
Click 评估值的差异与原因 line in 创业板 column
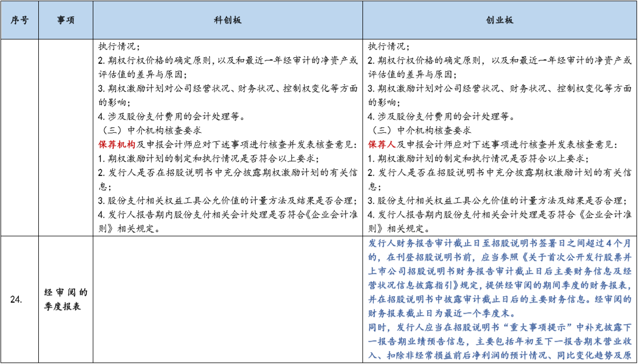[411, 74]
